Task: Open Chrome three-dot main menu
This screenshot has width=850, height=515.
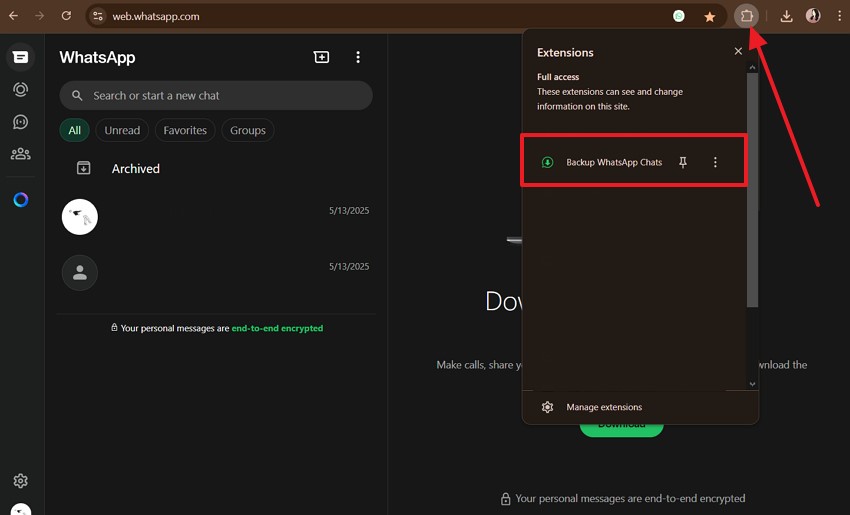Action: tap(838, 16)
